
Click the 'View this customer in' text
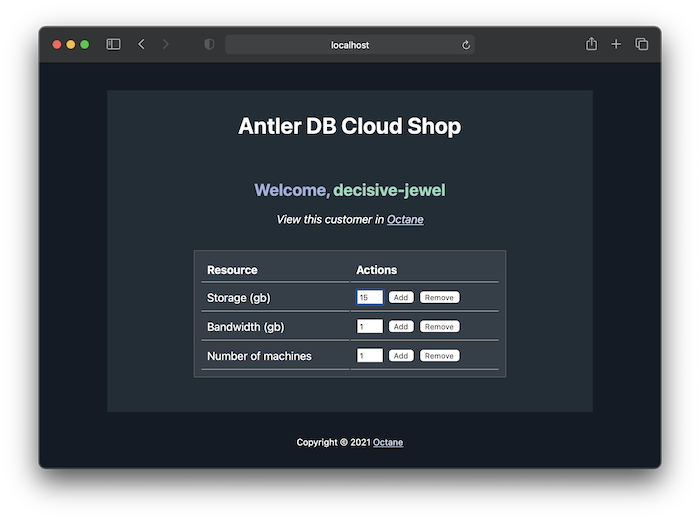click(x=330, y=220)
